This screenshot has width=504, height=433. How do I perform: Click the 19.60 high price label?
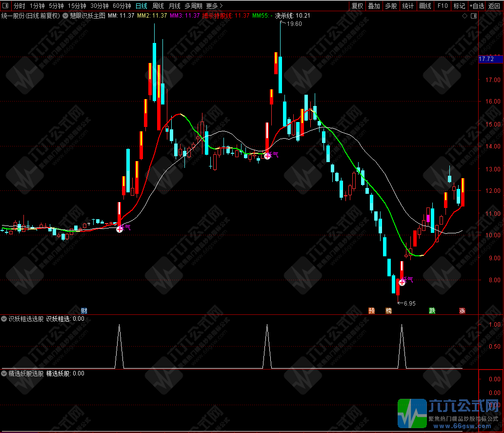pyautogui.click(x=294, y=24)
